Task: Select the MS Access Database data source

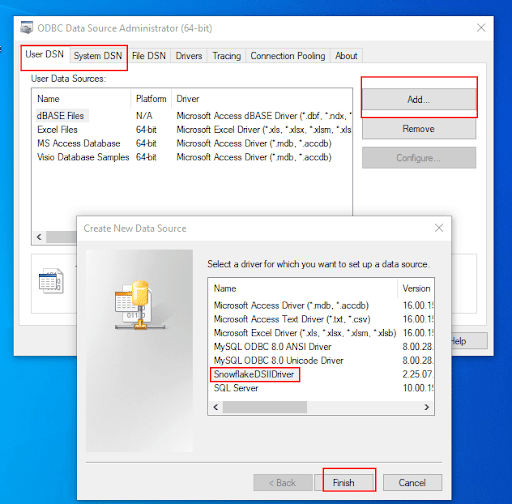Action: (x=78, y=143)
